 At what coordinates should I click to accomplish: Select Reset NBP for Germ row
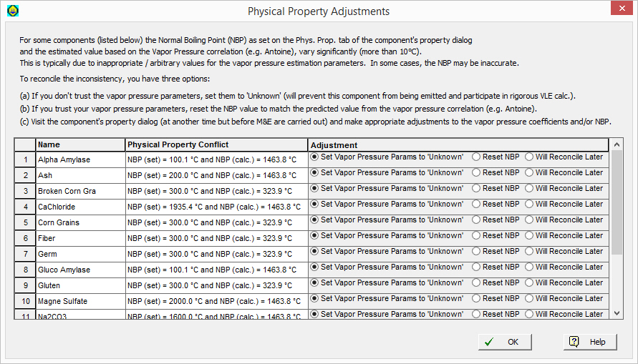point(477,251)
